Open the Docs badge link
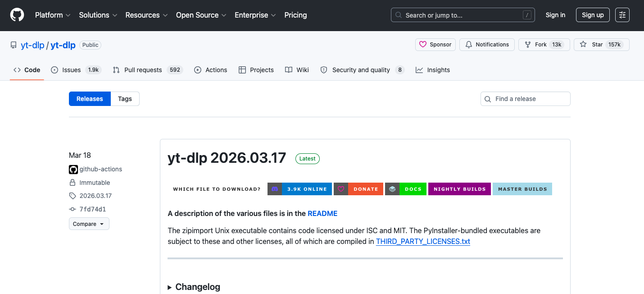644x294 pixels. 405,189
